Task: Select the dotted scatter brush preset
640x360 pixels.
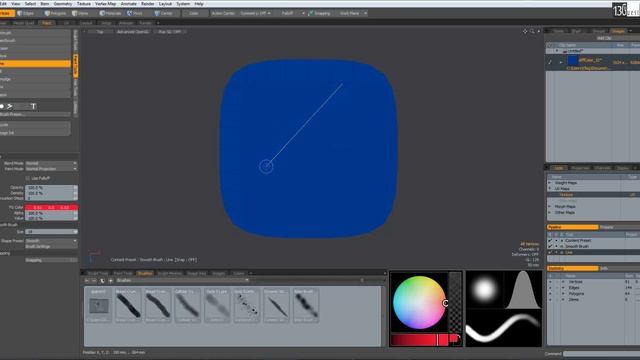Action: (x=247, y=305)
